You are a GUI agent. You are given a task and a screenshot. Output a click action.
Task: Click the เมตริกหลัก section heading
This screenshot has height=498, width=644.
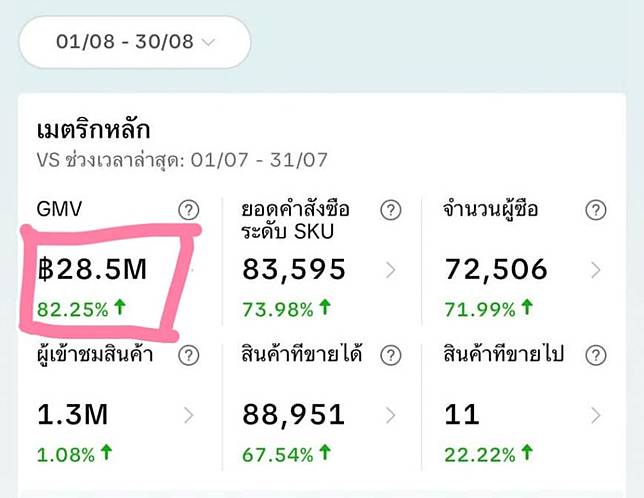92,130
